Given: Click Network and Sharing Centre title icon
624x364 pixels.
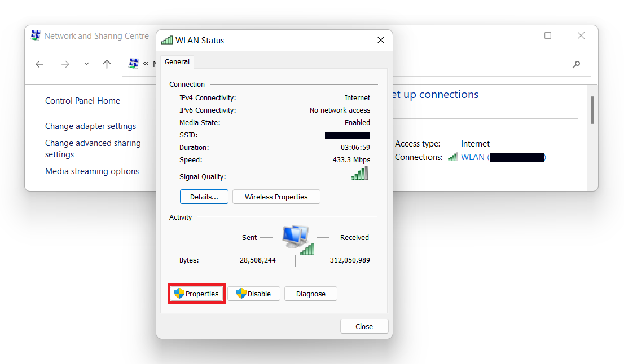Looking at the screenshot, I should (x=36, y=35).
